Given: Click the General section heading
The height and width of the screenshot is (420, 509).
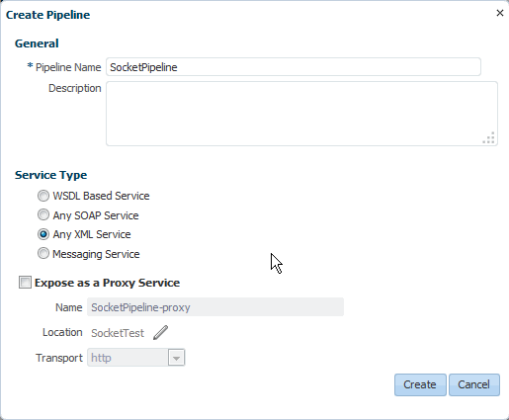Looking at the screenshot, I should point(37,43).
